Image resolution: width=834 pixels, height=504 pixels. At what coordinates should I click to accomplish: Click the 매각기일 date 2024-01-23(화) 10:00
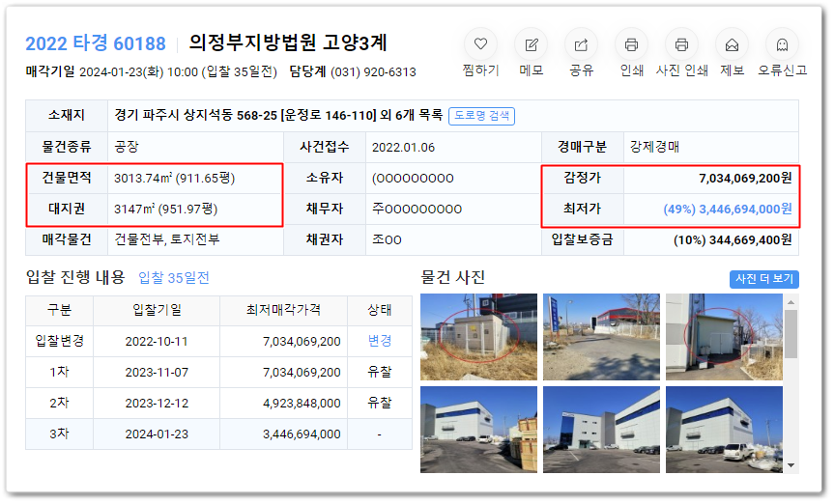[x=138, y=71]
